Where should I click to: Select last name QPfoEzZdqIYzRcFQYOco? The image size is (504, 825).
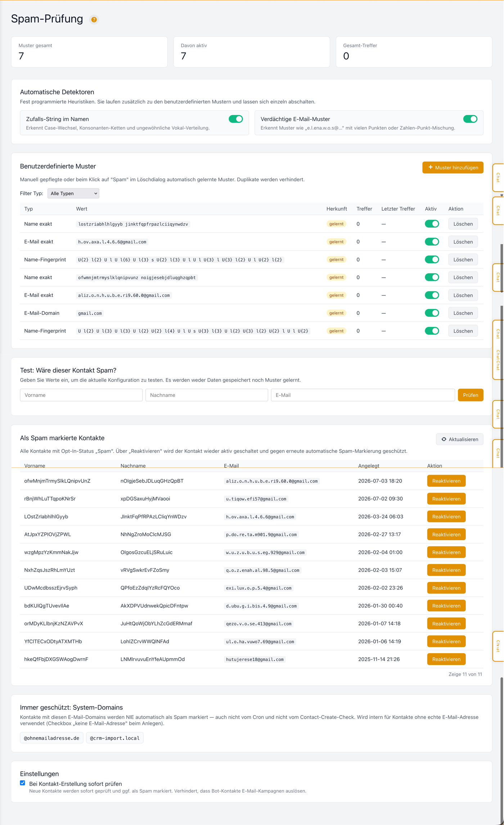pos(150,588)
